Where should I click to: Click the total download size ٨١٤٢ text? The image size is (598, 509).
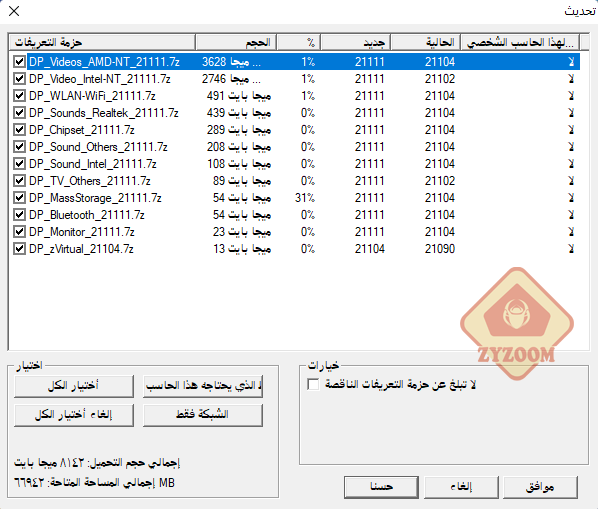tap(97, 462)
